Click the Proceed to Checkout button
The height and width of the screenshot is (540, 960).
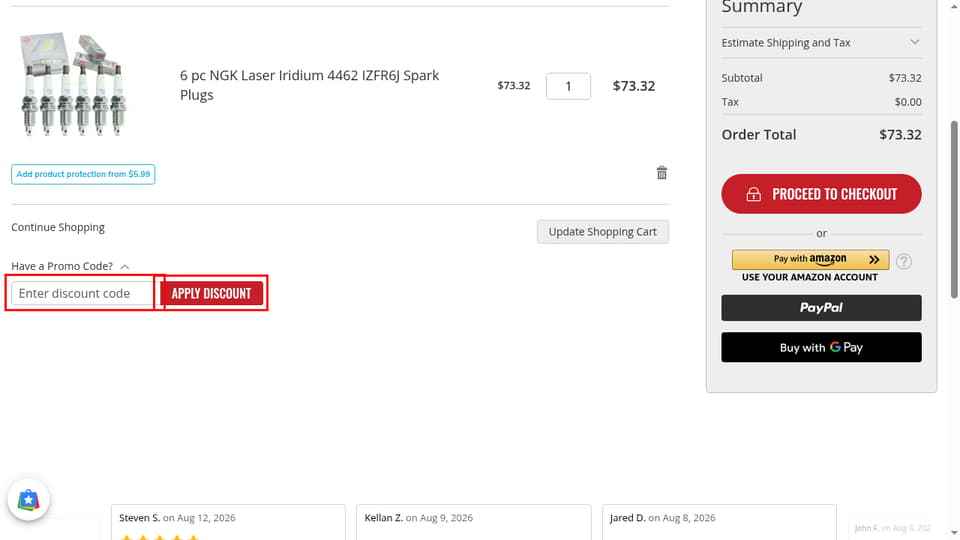[x=821, y=194]
